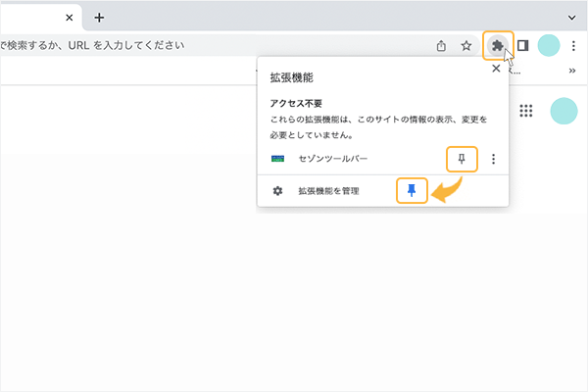Click the セゾンツールバー extension logo icon
588x392 pixels.
[x=278, y=159]
